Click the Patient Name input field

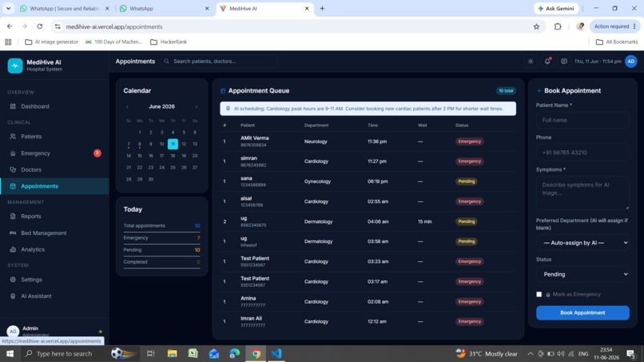(x=582, y=121)
